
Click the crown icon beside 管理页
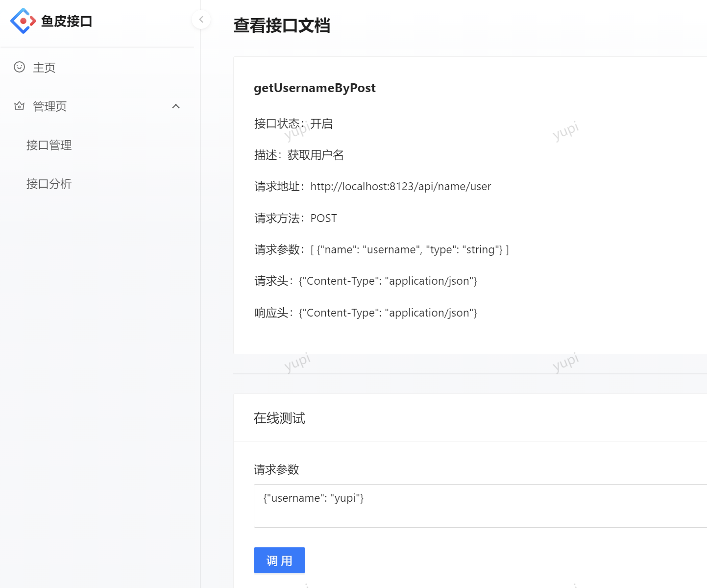(19, 106)
